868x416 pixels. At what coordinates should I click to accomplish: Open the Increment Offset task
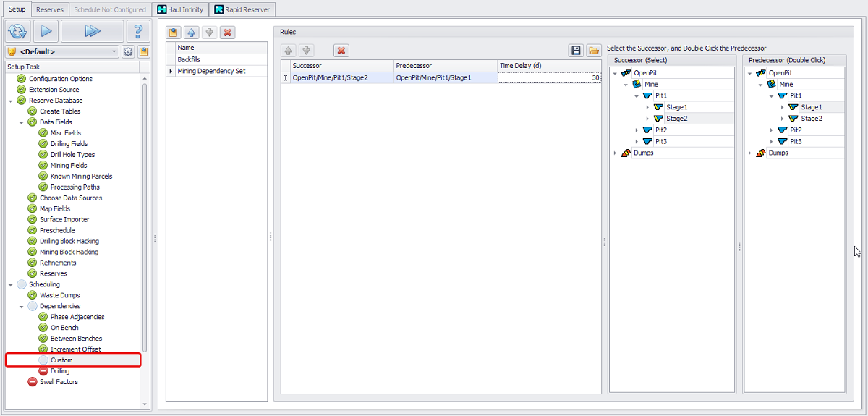[x=76, y=349]
